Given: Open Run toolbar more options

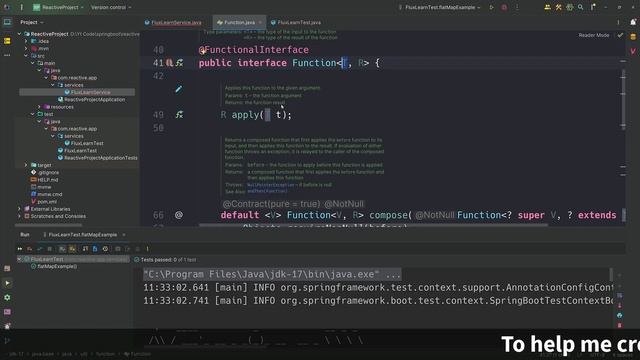Looking at the screenshot, I should (147, 249).
